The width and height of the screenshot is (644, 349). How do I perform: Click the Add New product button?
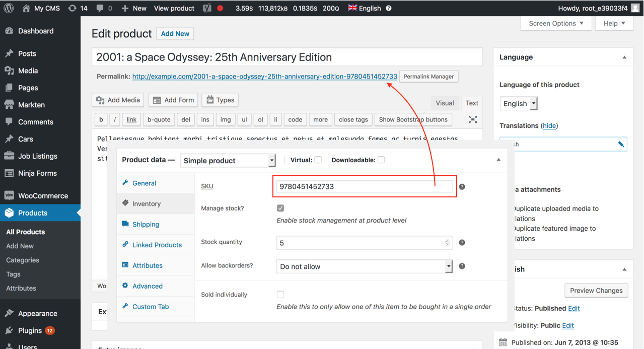point(175,34)
